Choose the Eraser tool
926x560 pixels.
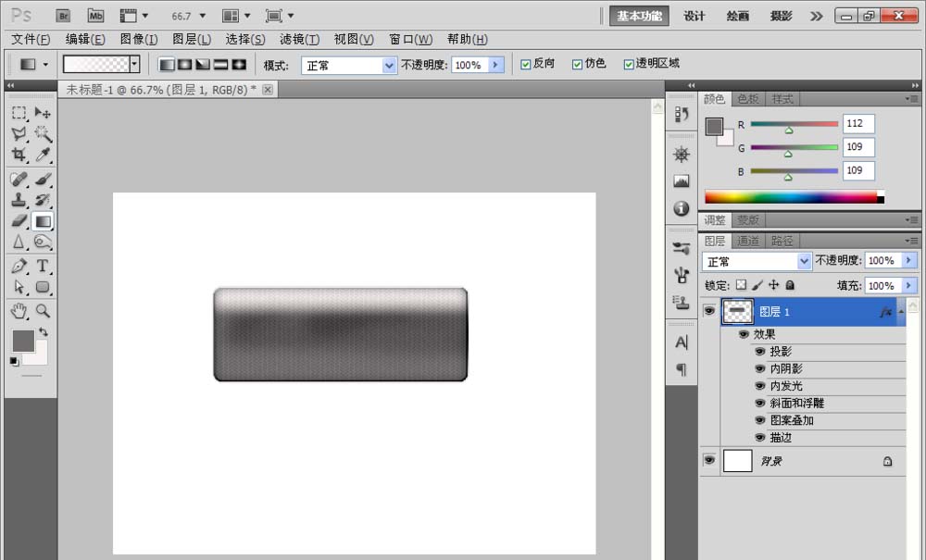[19, 221]
